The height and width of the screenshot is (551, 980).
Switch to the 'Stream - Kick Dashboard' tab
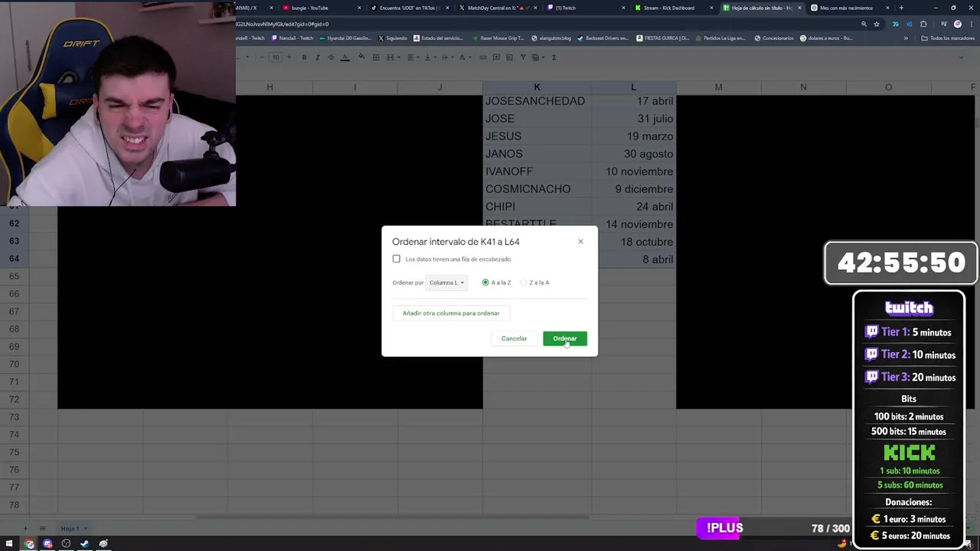674,8
